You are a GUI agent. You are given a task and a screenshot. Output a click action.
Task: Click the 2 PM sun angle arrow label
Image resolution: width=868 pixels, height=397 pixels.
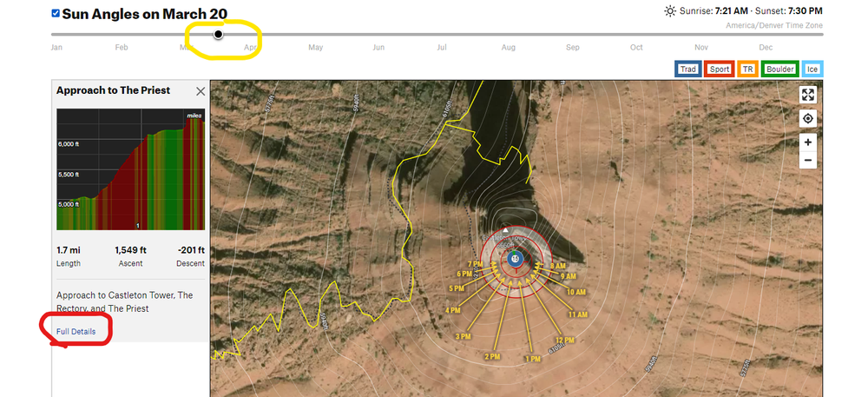click(491, 356)
